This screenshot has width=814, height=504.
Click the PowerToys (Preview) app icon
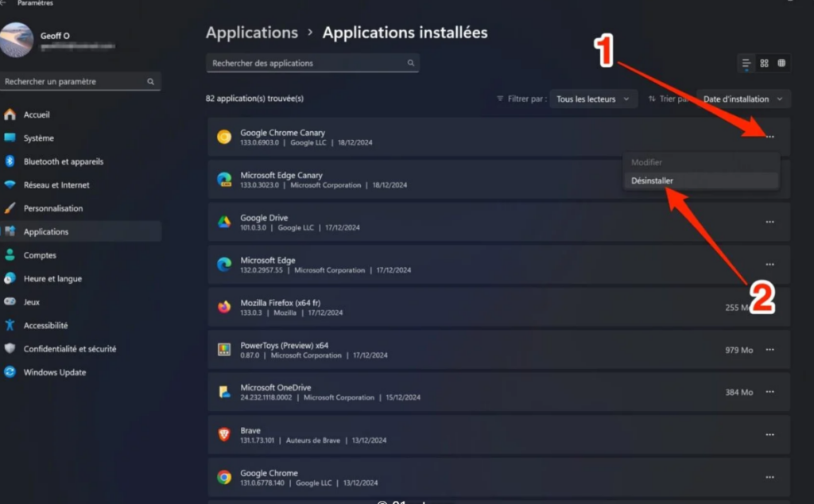pyautogui.click(x=224, y=350)
